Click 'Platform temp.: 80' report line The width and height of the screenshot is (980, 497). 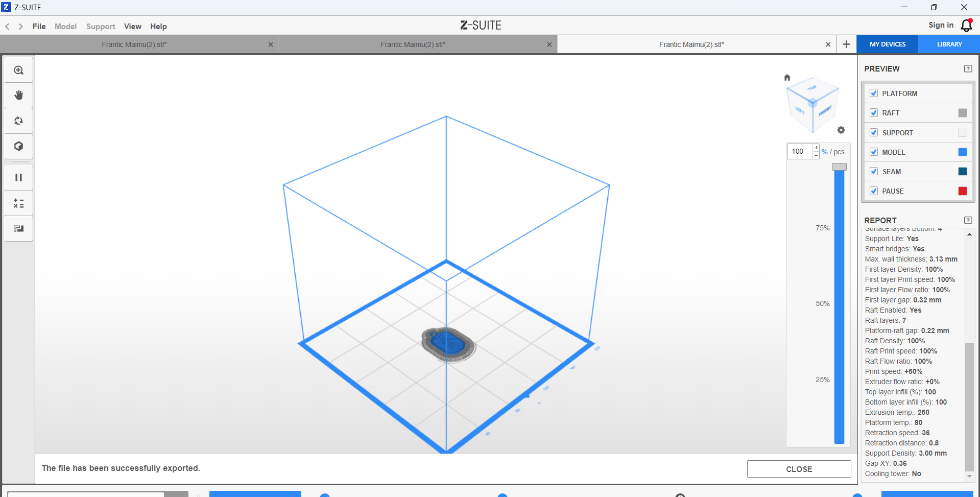coord(894,422)
